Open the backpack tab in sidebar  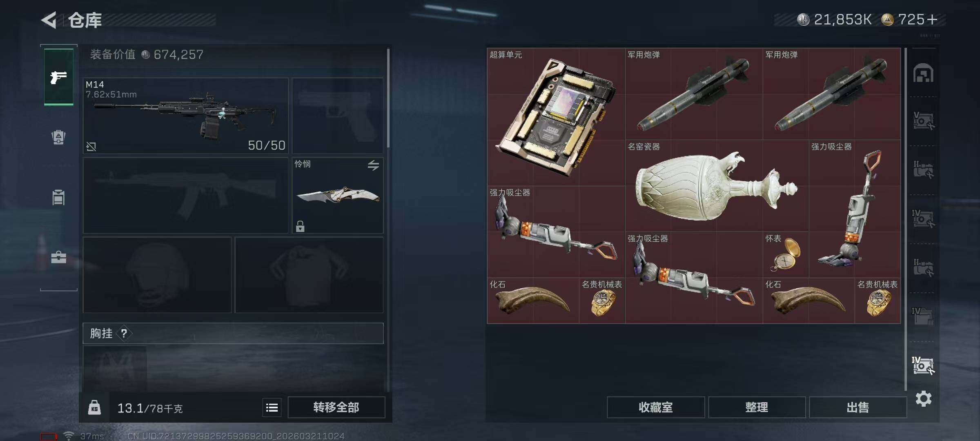58,137
